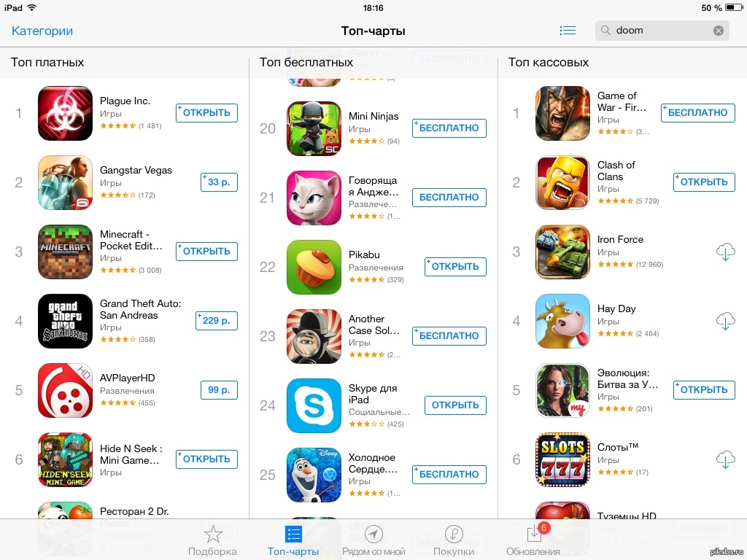Switch to the Подборка tab

[212, 541]
